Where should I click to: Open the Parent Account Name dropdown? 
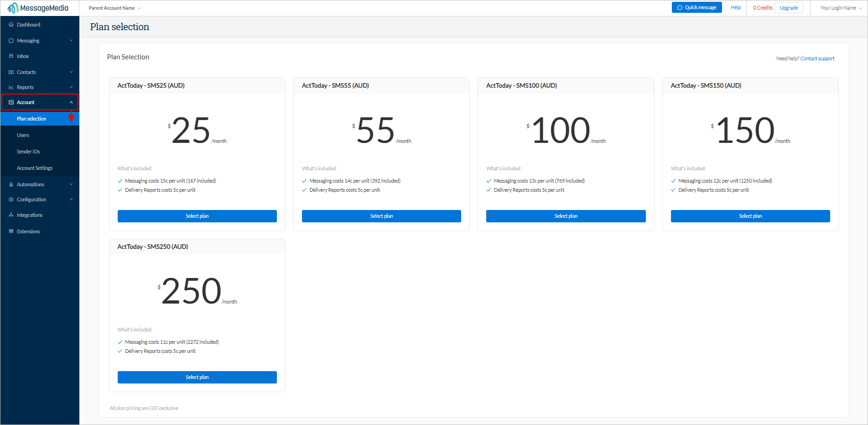coord(115,8)
